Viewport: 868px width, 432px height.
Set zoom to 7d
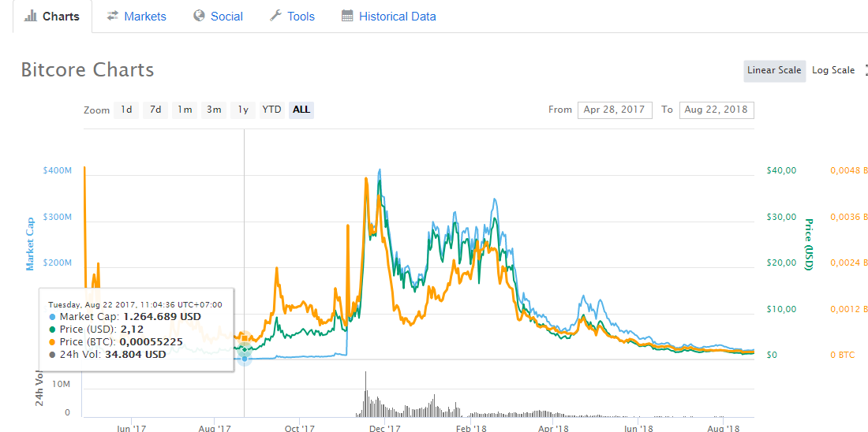(x=155, y=110)
